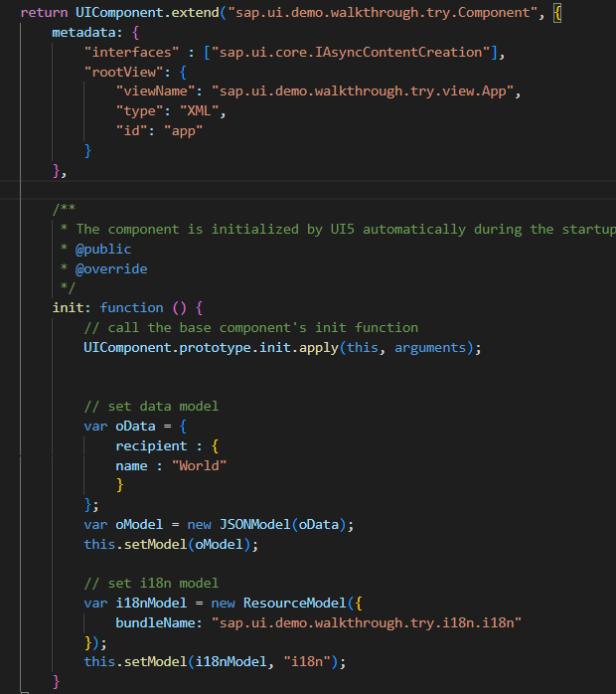Click the "XML" string value

coord(199,111)
